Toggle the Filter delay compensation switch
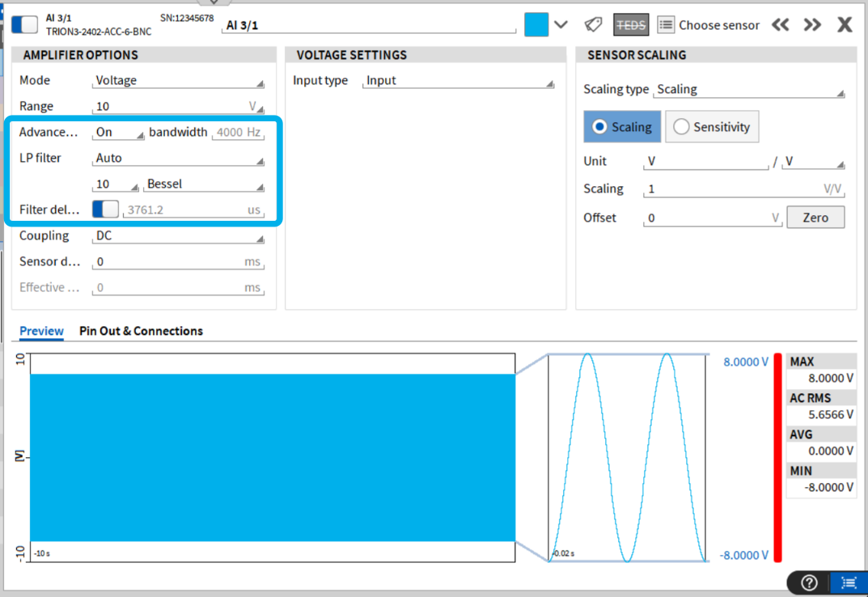This screenshot has height=597, width=868. pos(105,210)
